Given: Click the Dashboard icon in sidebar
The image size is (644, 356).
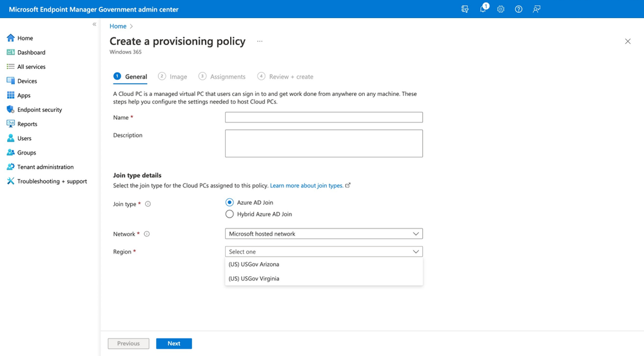Looking at the screenshot, I should 11,52.
